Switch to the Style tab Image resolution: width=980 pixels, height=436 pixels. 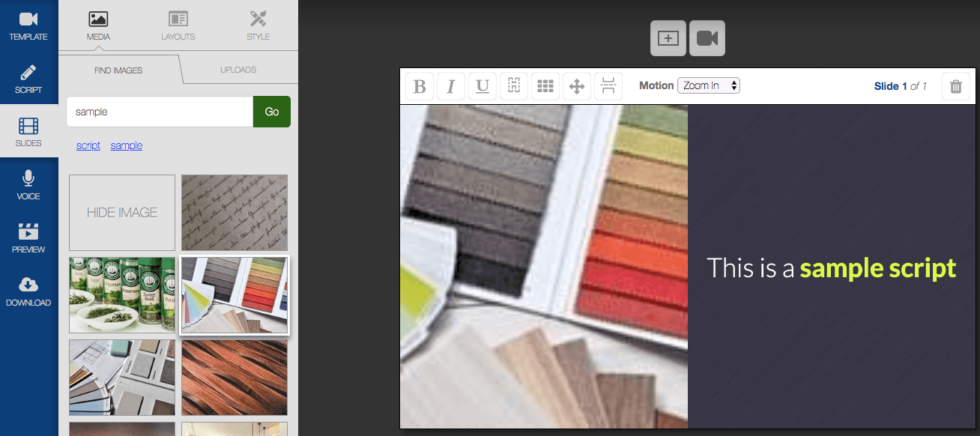pyautogui.click(x=258, y=25)
